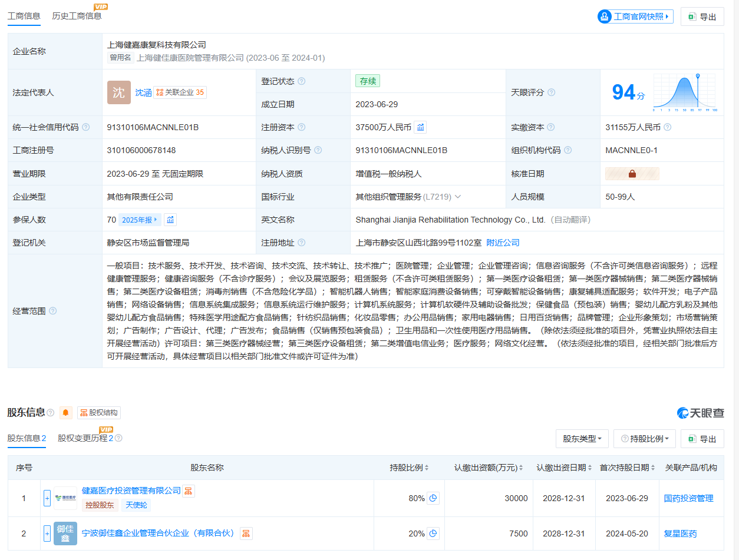Click the 存续 status badge
The width and height of the screenshot is (739, 560).
click(x=368, y=81)
